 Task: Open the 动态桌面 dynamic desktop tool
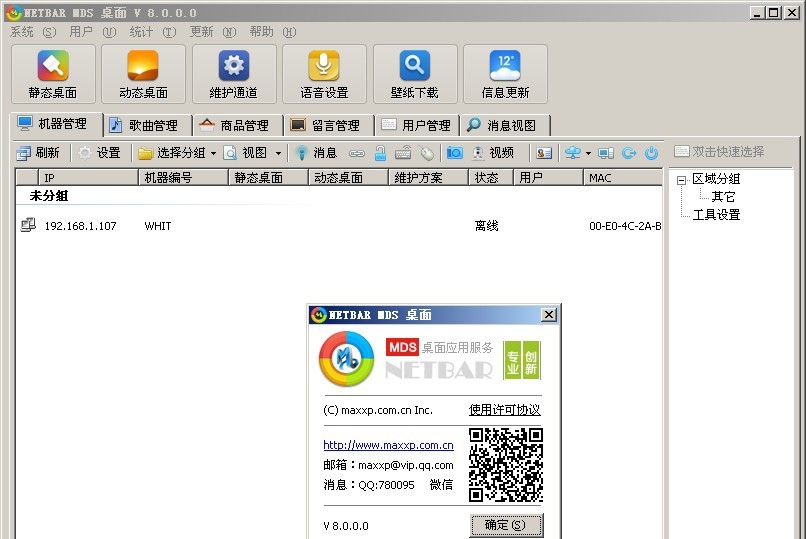(143, 74)
